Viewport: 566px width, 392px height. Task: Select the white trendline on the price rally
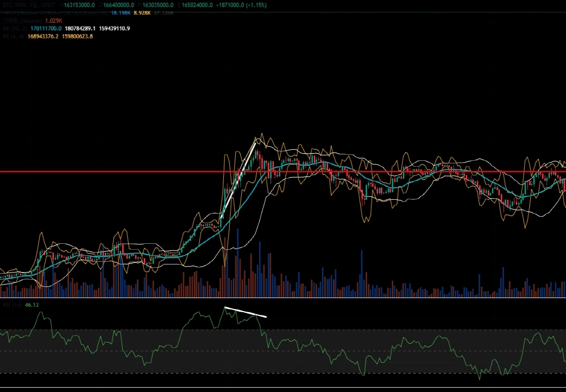pos(238,180)
